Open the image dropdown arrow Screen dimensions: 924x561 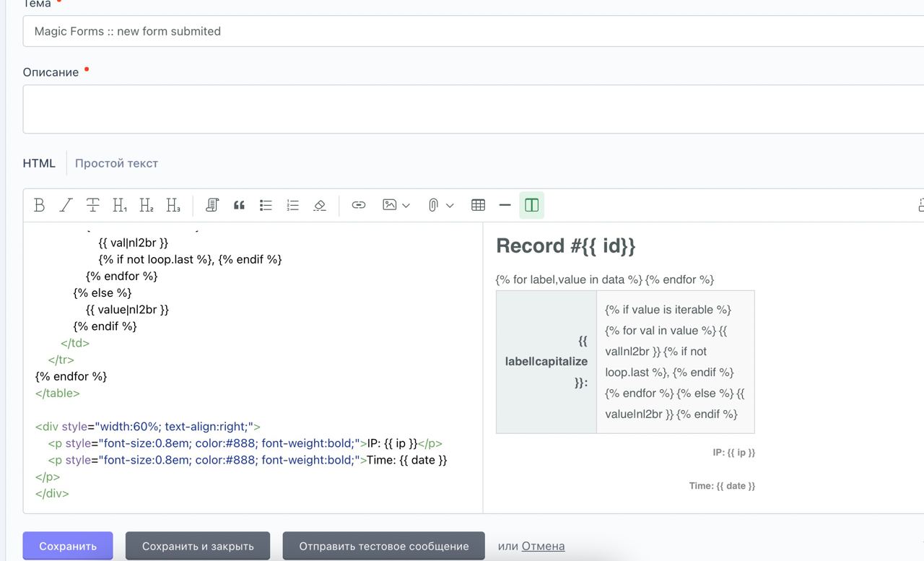point(406,206)
